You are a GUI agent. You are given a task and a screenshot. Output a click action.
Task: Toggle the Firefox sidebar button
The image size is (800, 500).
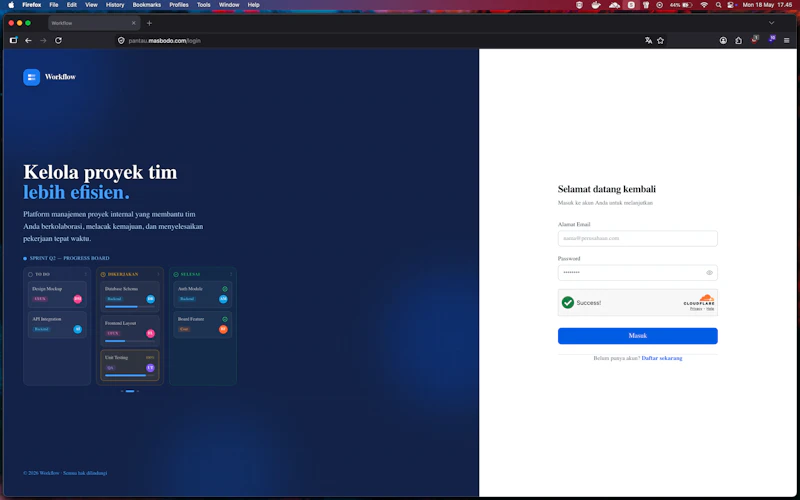14,40
